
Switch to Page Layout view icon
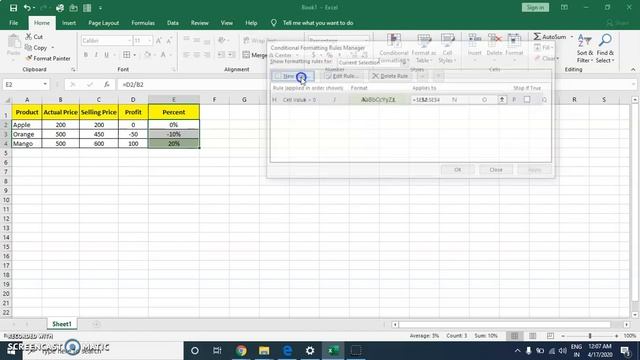click(532, 336)
